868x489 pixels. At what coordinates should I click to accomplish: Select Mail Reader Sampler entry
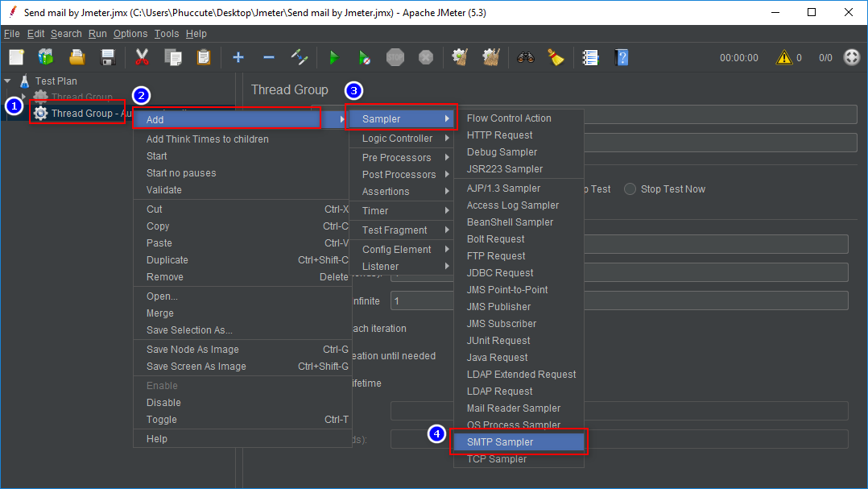pyautogui.click(x=519, y=408)
